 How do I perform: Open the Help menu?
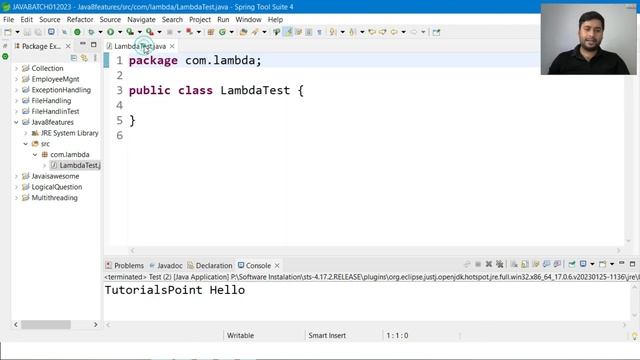tap(275, 20)
